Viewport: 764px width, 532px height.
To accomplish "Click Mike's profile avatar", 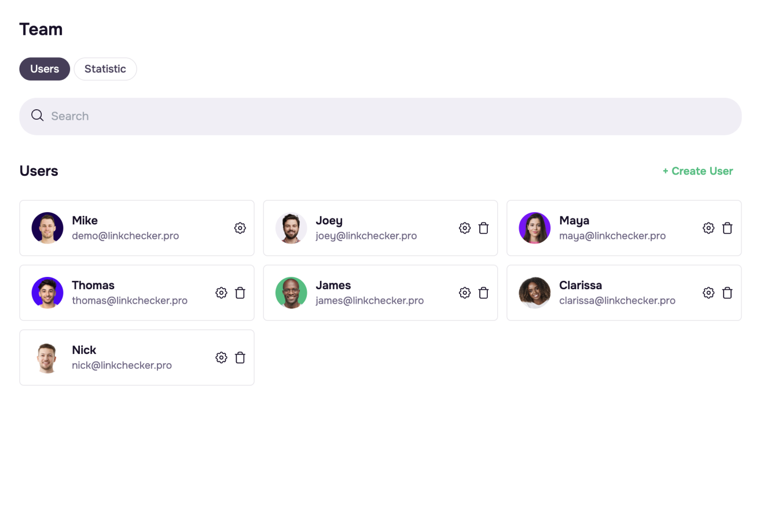I will click(47, 228).
